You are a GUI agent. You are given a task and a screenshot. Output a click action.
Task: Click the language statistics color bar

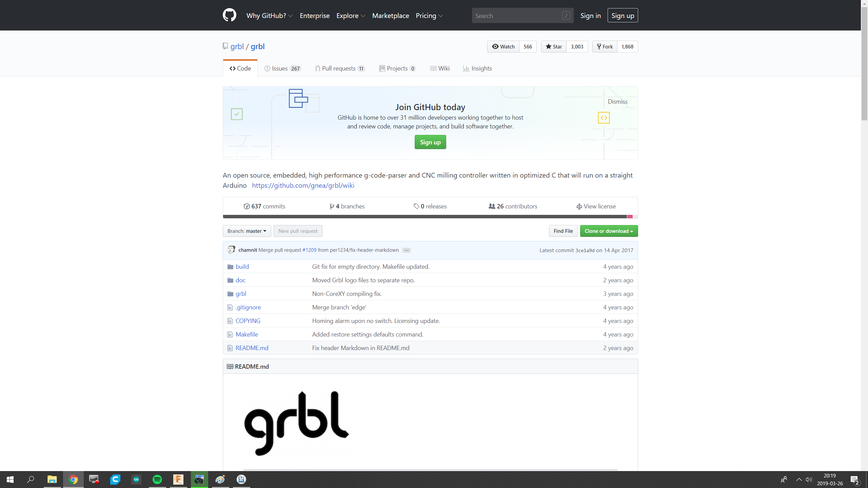430,216
